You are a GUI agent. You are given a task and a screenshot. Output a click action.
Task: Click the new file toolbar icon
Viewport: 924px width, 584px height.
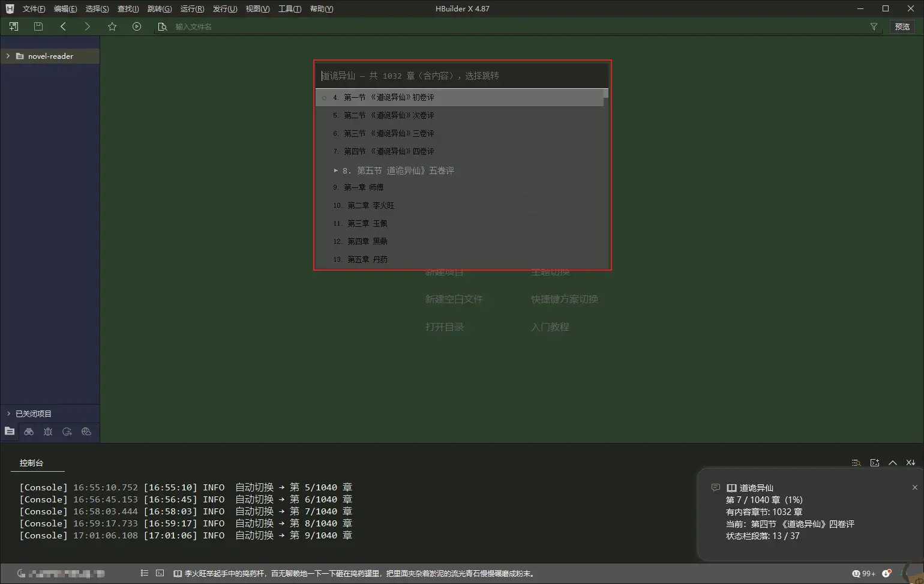(x=14, y=26)
